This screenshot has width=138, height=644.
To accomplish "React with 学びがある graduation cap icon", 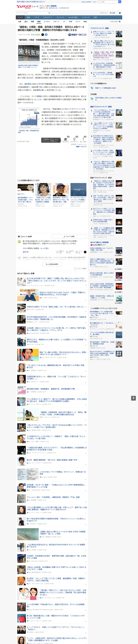I will click(x=66, y=139).
